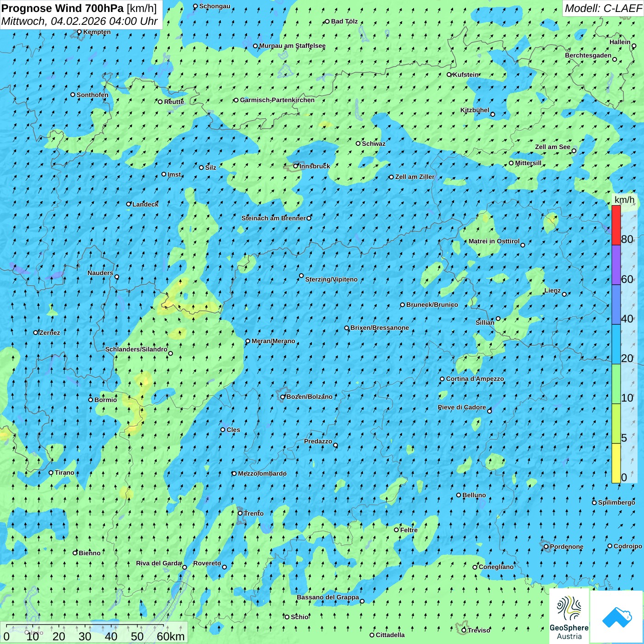Screen dimensions: 644x644
Task: Click the GeoSphere Austria logo
Action: pyautogui.click(x=569, y=616)
